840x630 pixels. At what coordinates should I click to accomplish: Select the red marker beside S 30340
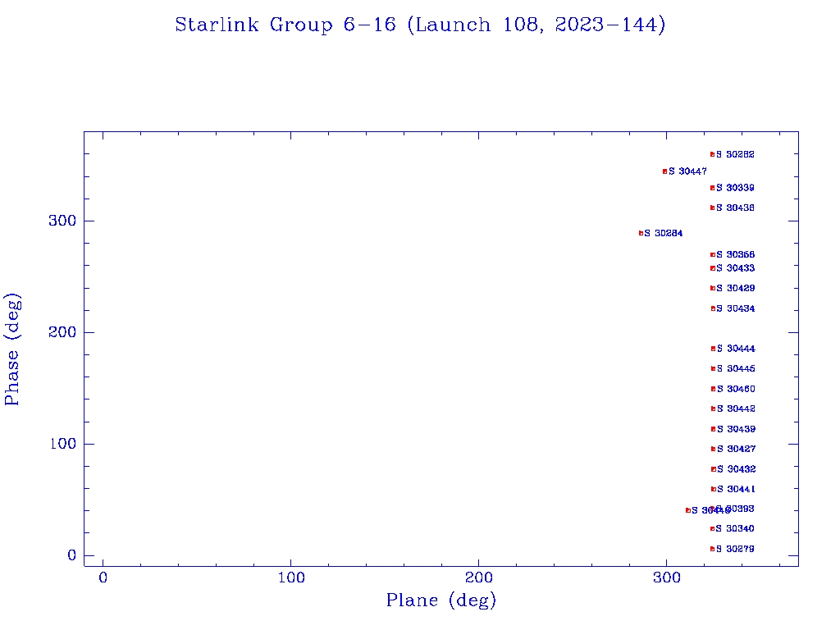[x=712, y=528]
